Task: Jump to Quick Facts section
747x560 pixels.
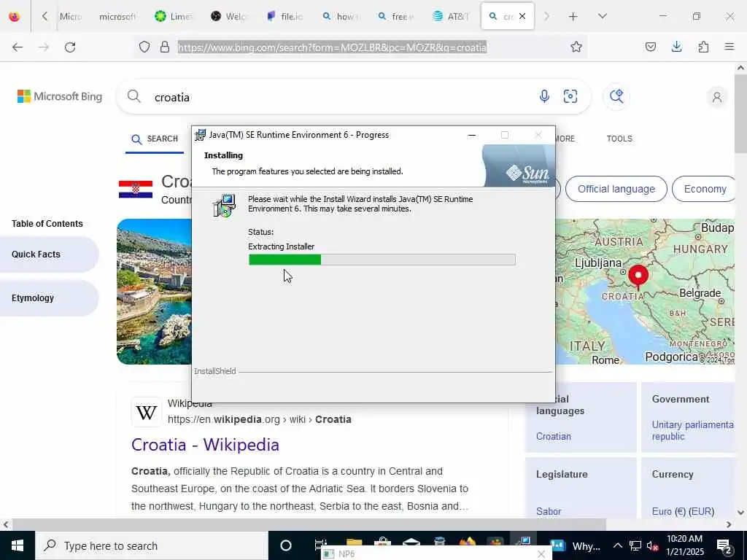Action: click(x=49, y=254)
